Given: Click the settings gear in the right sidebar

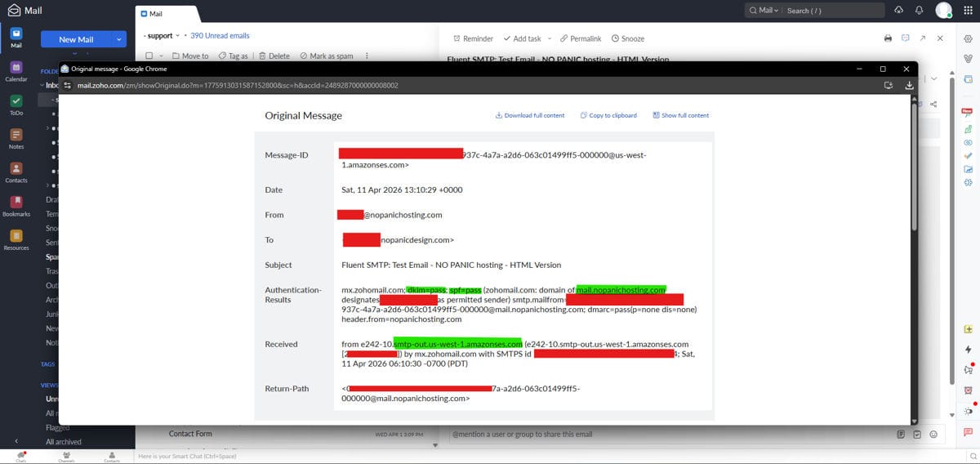Looking at the screenshot, I should click(x=968, y=38).
